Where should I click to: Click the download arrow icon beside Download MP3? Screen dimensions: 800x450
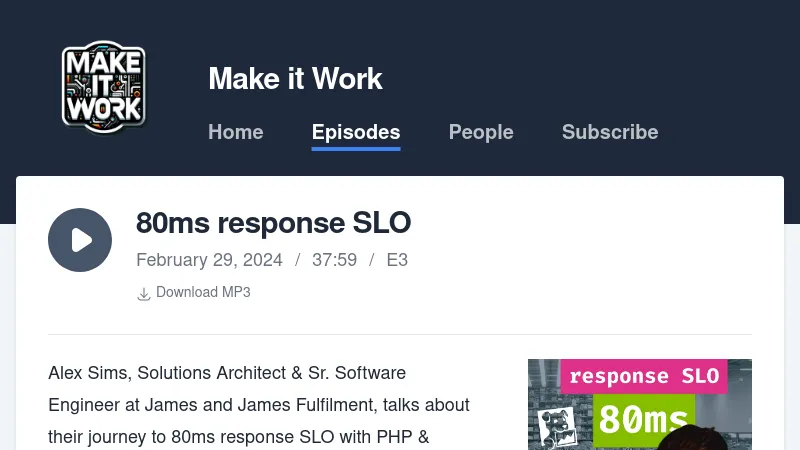pyautogui.click(x=143, y=293)
